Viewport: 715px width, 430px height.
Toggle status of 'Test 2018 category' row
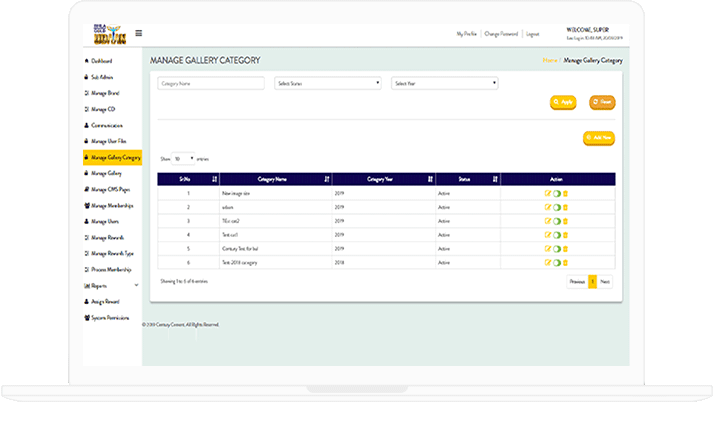[x=557, y=263]
